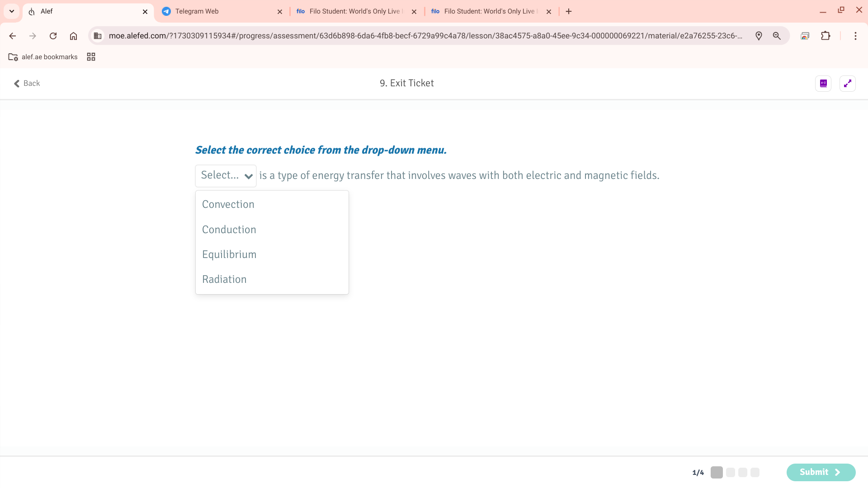Go Back to the lesson
Viewport: 868px width, 488px height.
pos(27,83)
